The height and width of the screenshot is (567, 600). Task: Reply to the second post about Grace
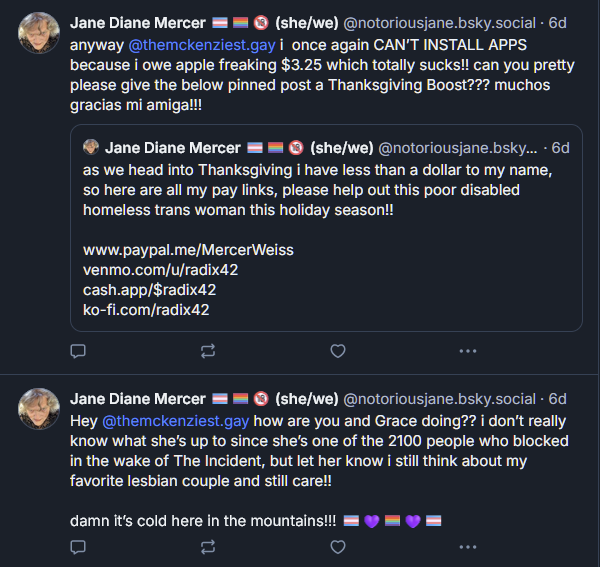tap(78, 547)
